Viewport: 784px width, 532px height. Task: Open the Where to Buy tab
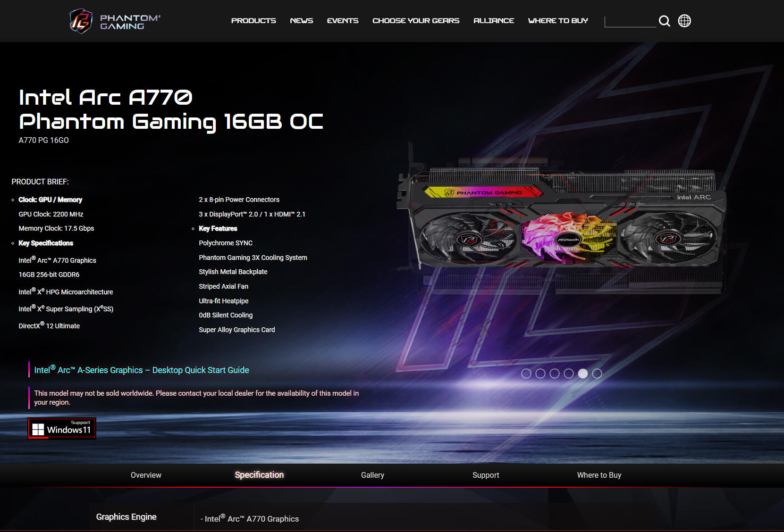[599, 475]
